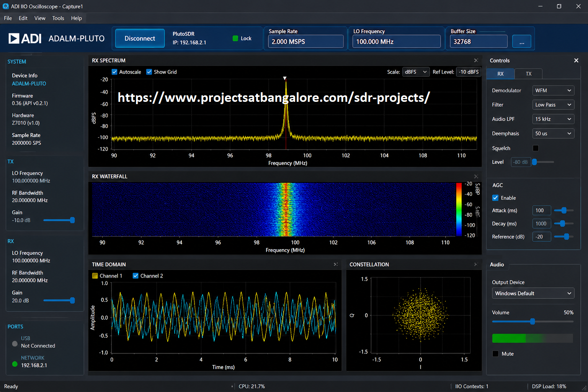This screenshot has height=392, width=588.
Task: Check the Mute audio checkbox
Action: pyautogui.click(x=495, y=354)
